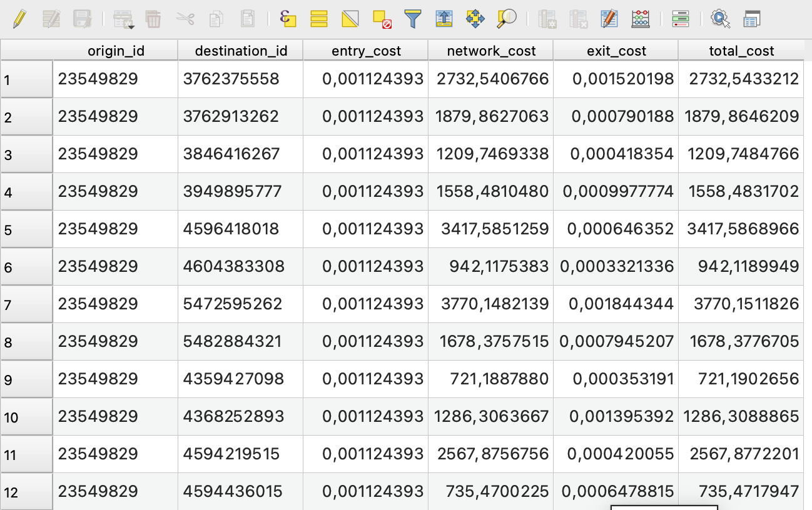Open the conditional formatting tool
812x510 pixels.
[x=680, y=19]
